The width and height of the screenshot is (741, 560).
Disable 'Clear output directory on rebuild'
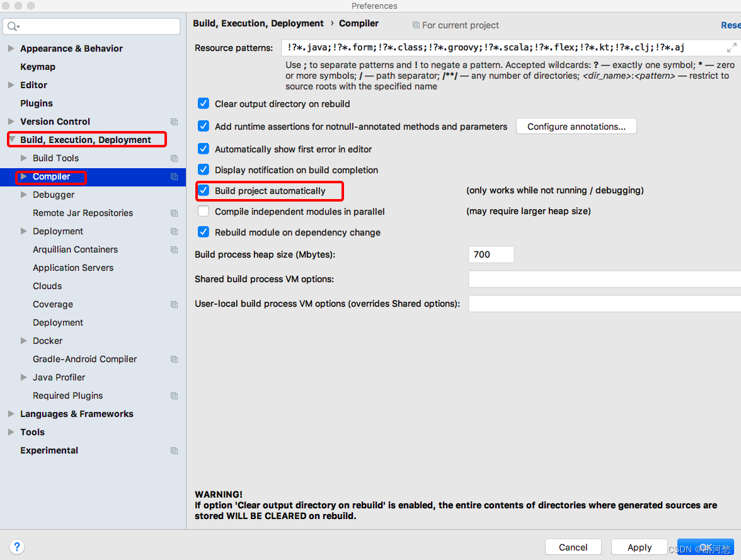click(x=203, y=104)
